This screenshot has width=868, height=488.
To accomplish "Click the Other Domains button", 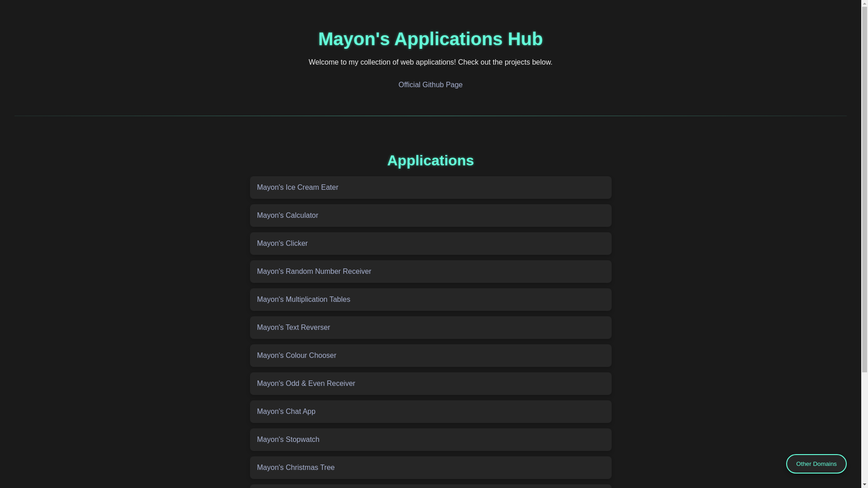I will (x=816, y=464).
